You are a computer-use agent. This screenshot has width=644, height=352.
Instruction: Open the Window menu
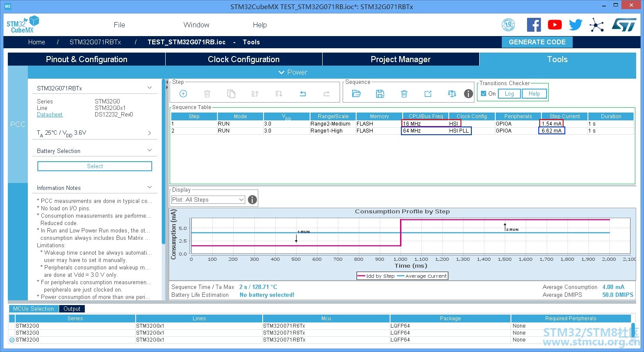point(197,25)
